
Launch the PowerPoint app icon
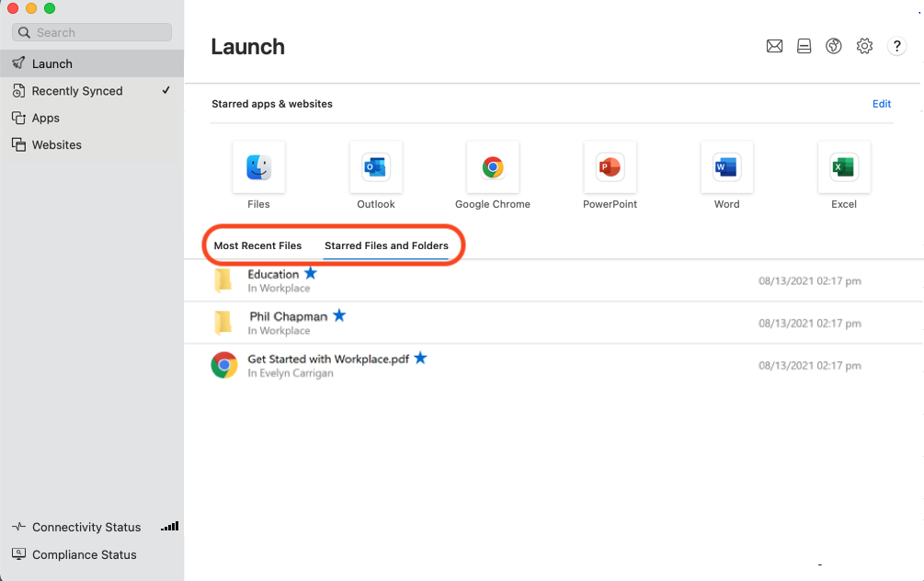click(x=610, y=166)
